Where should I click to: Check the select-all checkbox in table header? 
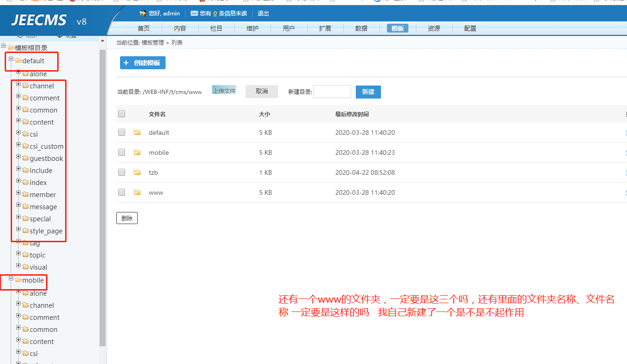122,114
